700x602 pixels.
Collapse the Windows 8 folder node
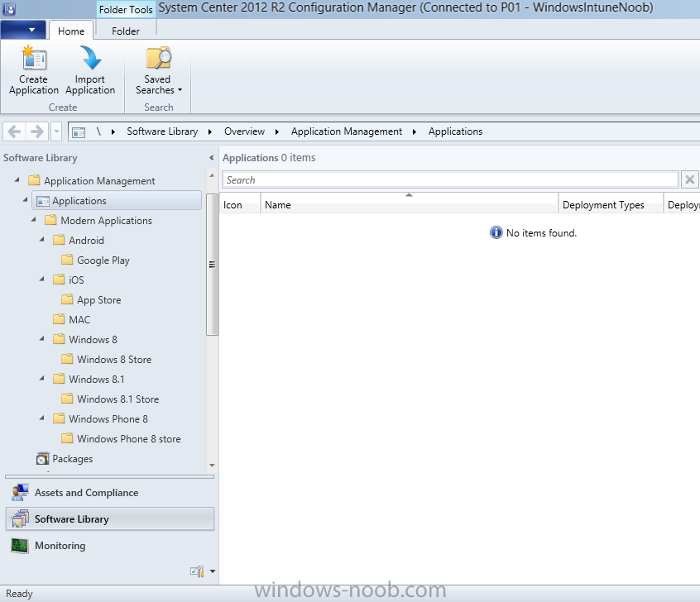(x=42, y=339)
